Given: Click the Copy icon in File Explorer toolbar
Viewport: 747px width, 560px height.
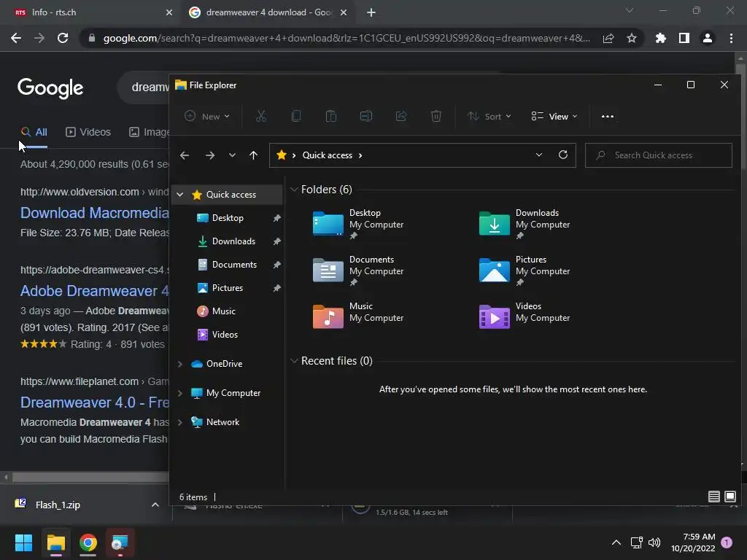Looking at the screenshot, I should point(296,116).
